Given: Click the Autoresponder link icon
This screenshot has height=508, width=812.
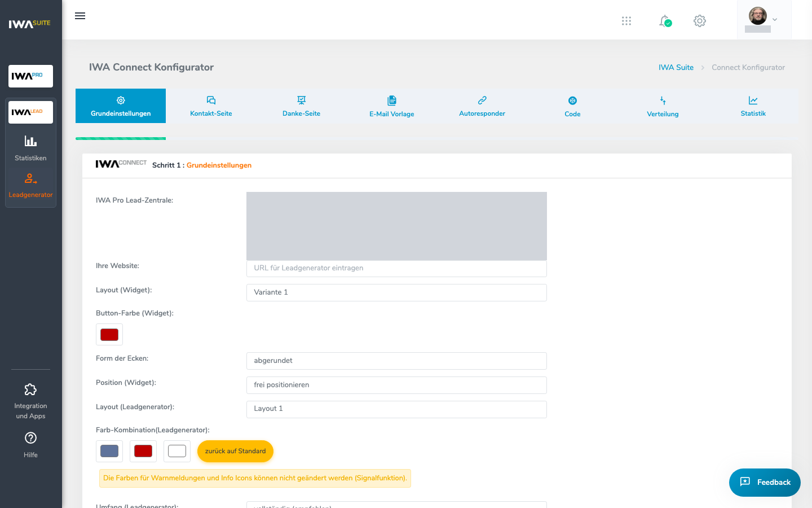Looking at the screenshot, I should point(482,100).
